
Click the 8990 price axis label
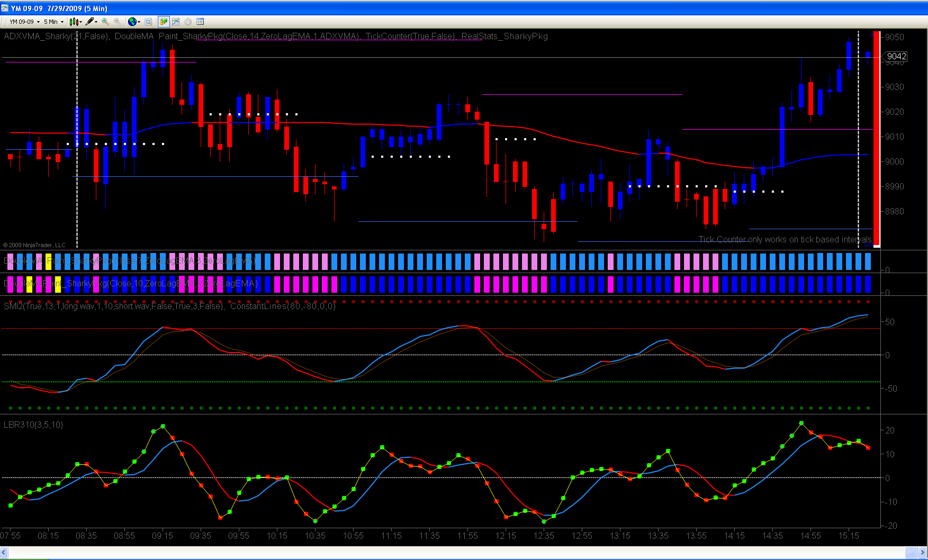coord(895,186)
